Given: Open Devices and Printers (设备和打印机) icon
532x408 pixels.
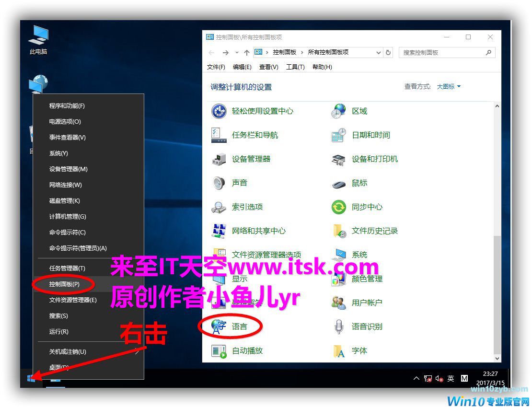Looking at the screenshot, I should point(338,159).
